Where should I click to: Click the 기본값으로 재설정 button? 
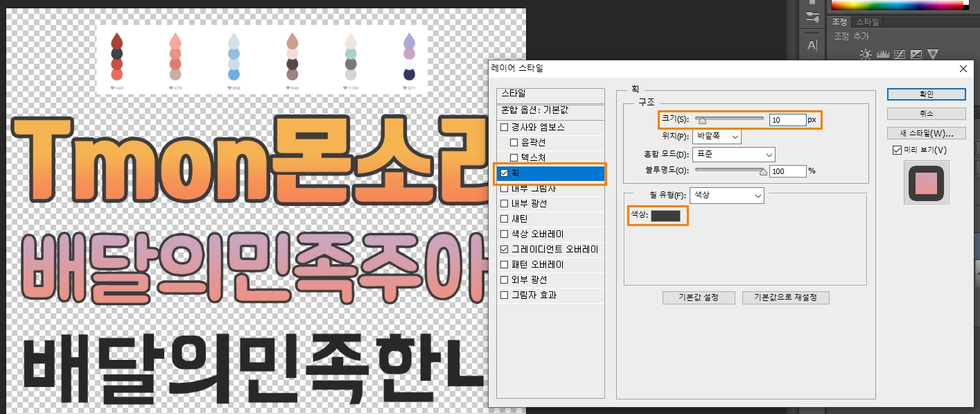coord(785,297)
